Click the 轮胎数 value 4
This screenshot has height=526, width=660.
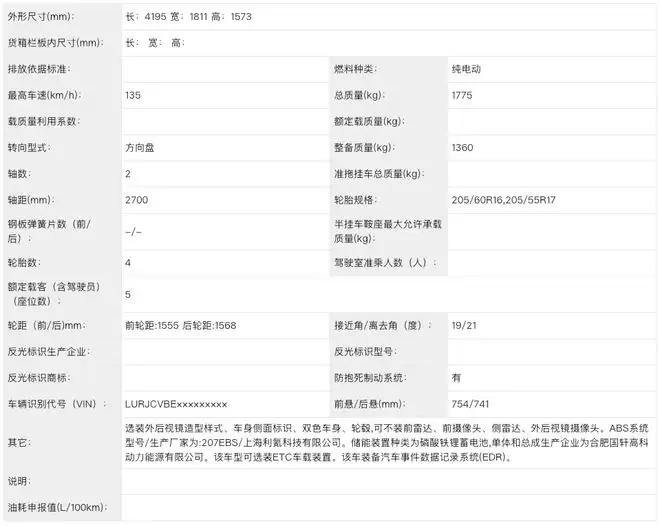pos(128,262)
